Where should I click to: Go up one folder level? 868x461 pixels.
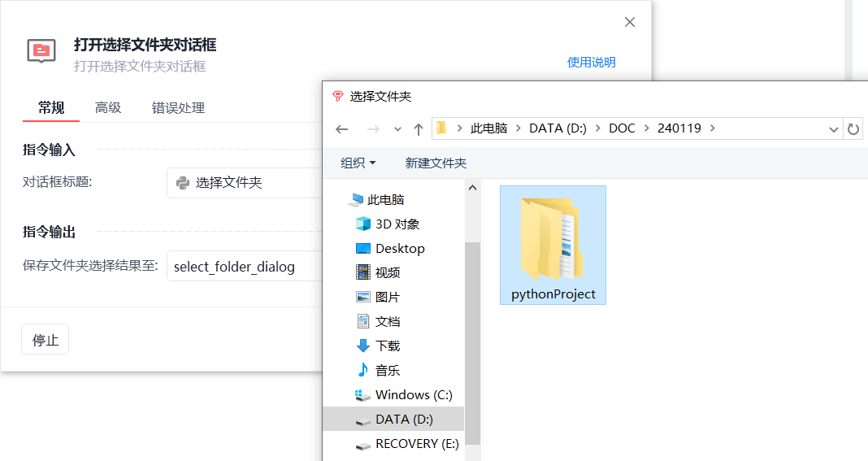click(x=419, y=129)
